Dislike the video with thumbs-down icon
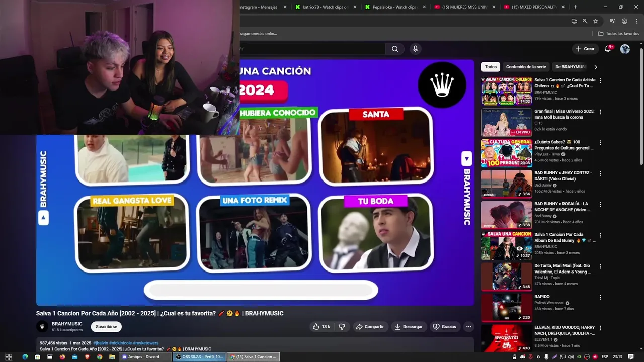 point(342,327)
